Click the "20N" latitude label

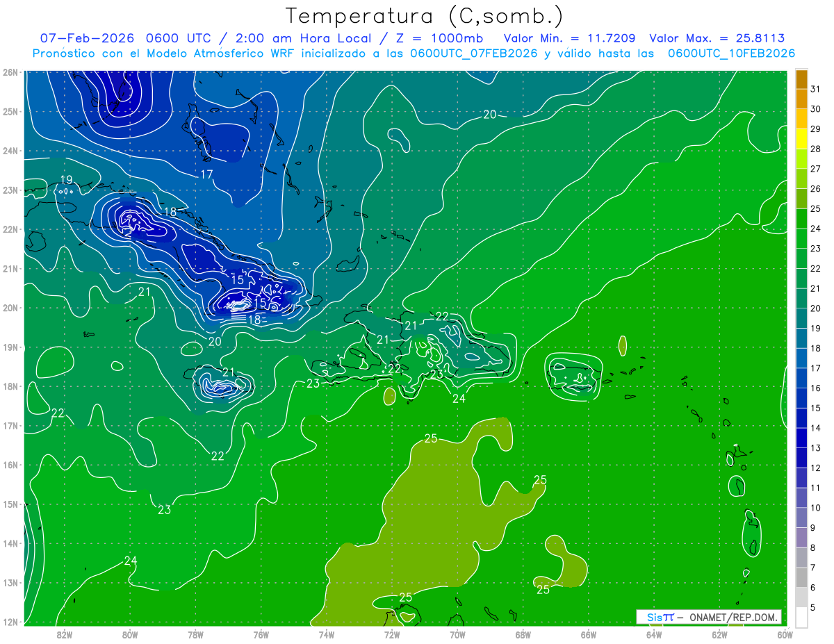[x=10, y=308]
